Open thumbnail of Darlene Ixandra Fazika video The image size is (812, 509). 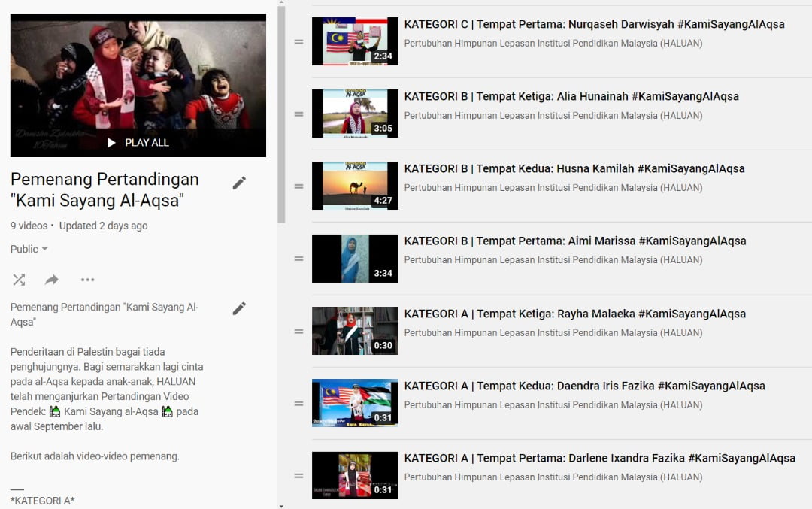(x=355, y=475)
